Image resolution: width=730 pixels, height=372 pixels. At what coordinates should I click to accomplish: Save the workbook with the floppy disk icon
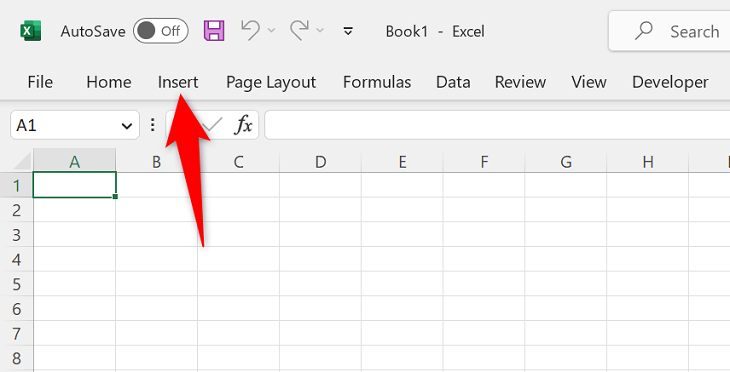click(x=214, y=31)
